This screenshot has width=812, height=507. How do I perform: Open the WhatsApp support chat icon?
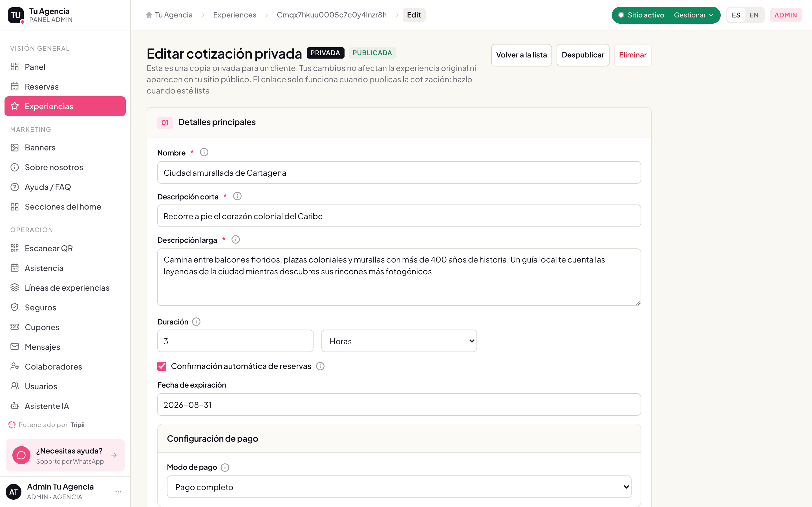click(21, 455)
